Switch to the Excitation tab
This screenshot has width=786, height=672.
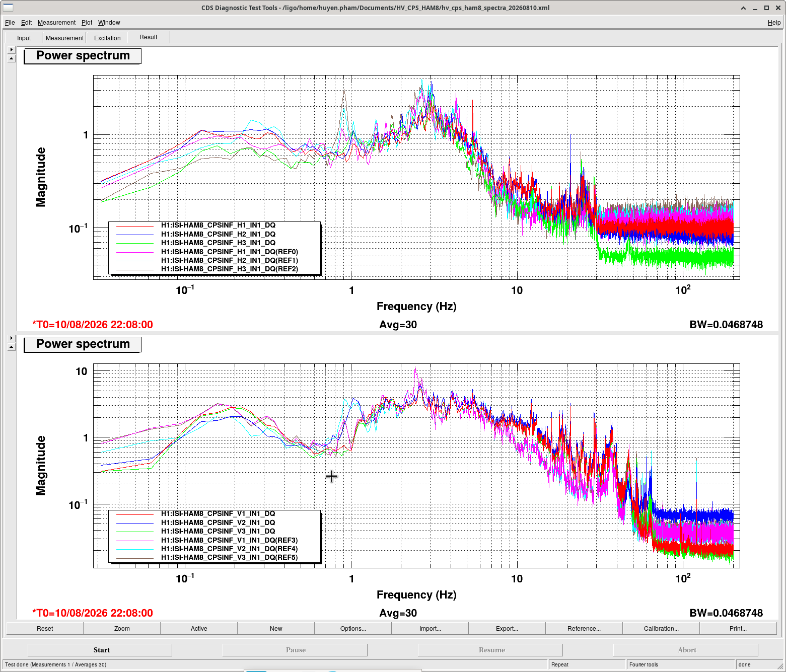(107, 38)
